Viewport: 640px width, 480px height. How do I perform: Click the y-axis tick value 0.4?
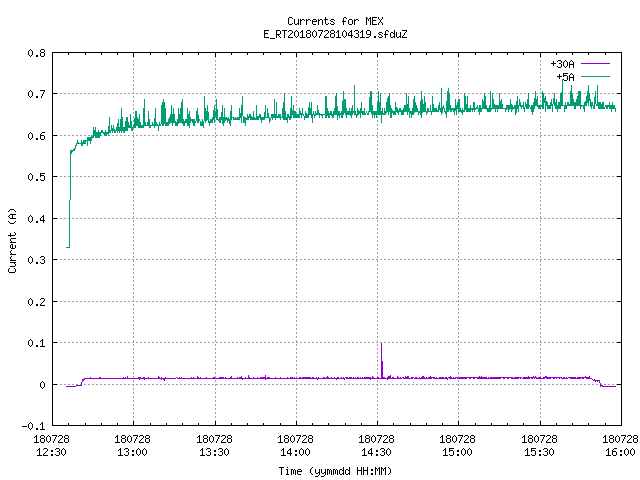tap(36, 219)
